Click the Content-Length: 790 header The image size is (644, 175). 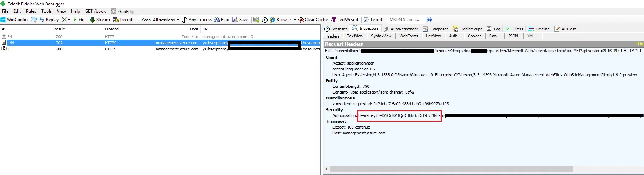[x=351, y=86]
